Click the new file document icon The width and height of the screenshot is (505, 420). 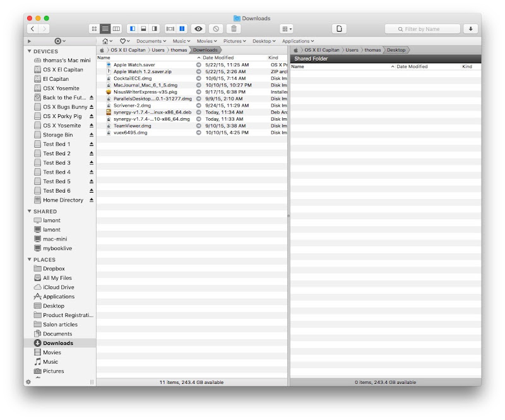pyautogui.click(x=339, y=28)
